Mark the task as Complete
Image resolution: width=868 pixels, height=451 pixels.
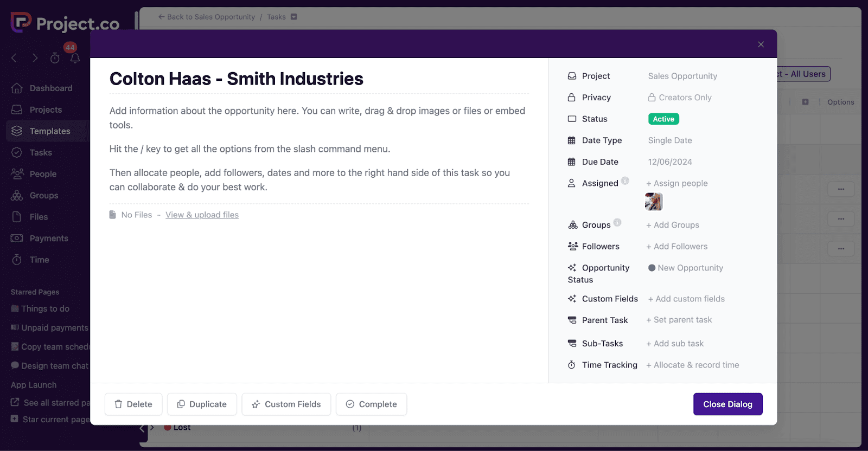click(371, 404)
